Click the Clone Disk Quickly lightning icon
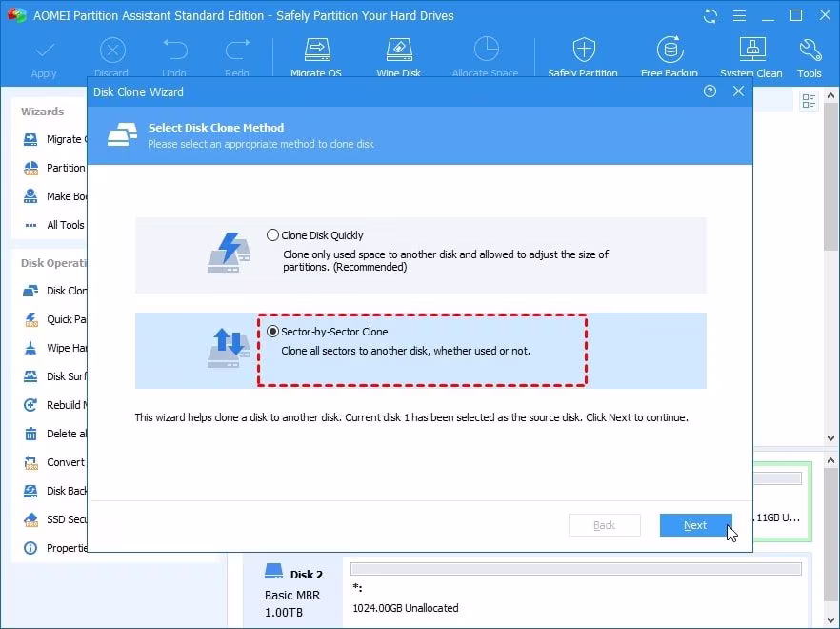The image size is (840, 629). [229, 253]
